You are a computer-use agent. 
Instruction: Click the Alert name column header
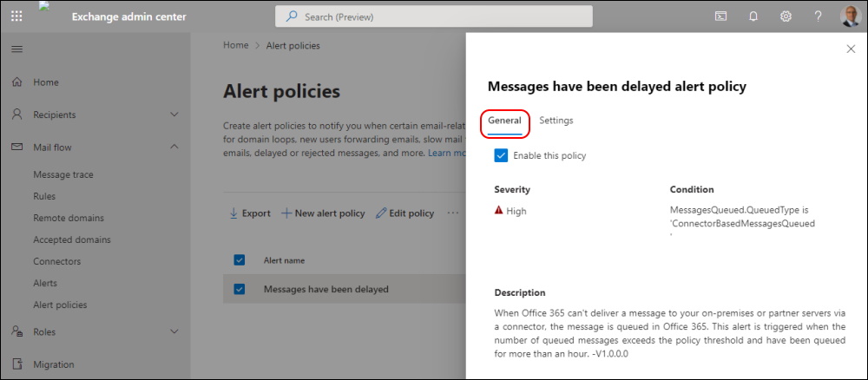tap(284, 260)
